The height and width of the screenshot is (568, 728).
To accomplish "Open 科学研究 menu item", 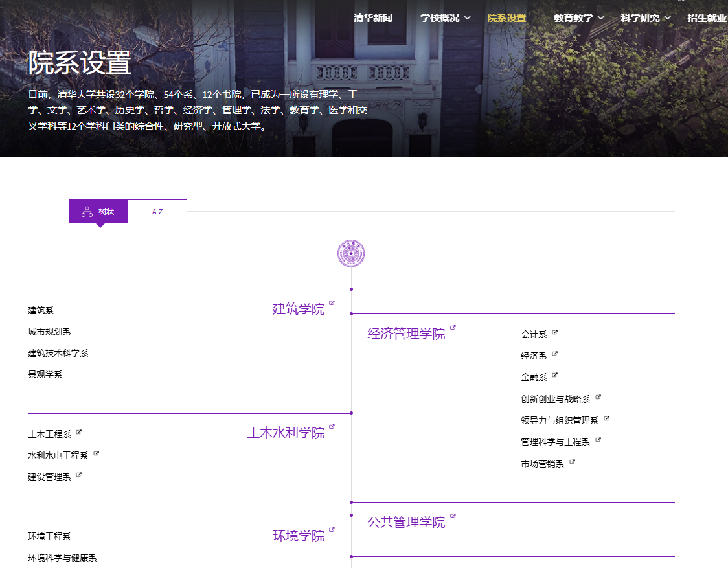I will 641,17.
